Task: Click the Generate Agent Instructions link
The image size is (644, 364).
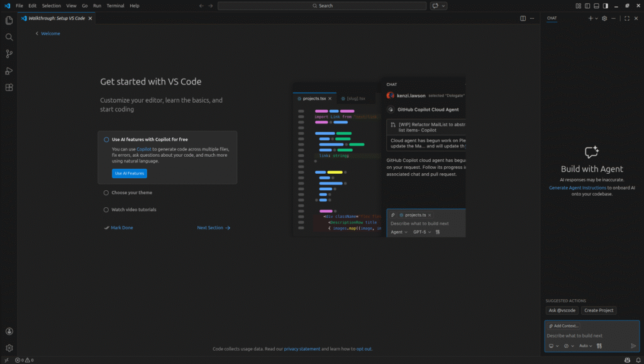Action: [x=577, y=188]
